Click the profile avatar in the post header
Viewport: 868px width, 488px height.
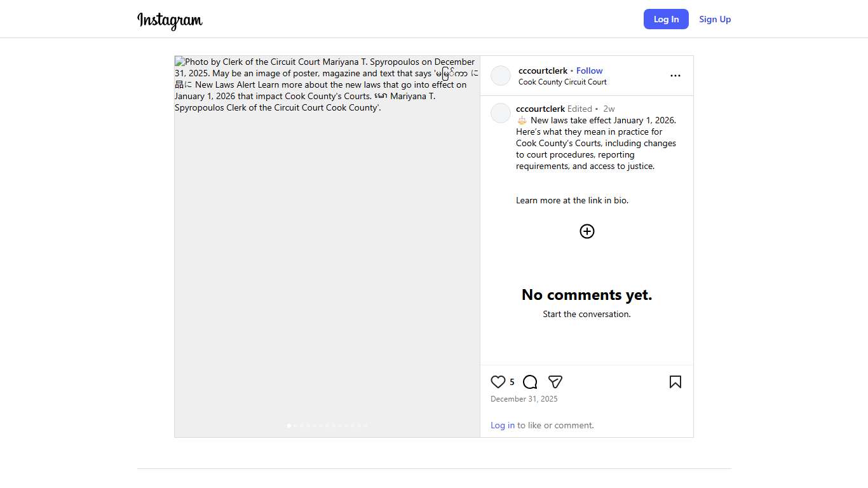coord(501,76)
